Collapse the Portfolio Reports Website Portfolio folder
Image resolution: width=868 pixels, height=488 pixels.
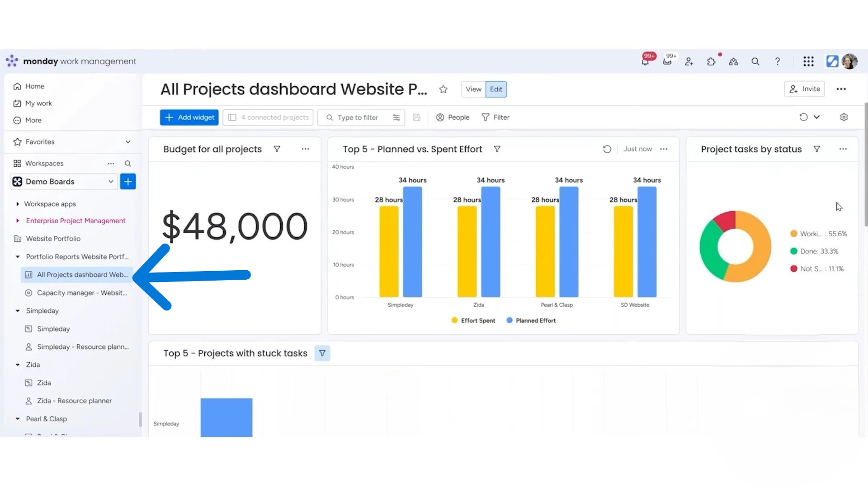(x=18, y=257)
